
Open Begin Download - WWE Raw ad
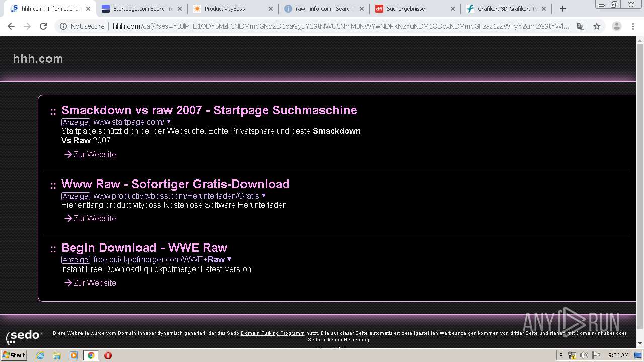144,248
